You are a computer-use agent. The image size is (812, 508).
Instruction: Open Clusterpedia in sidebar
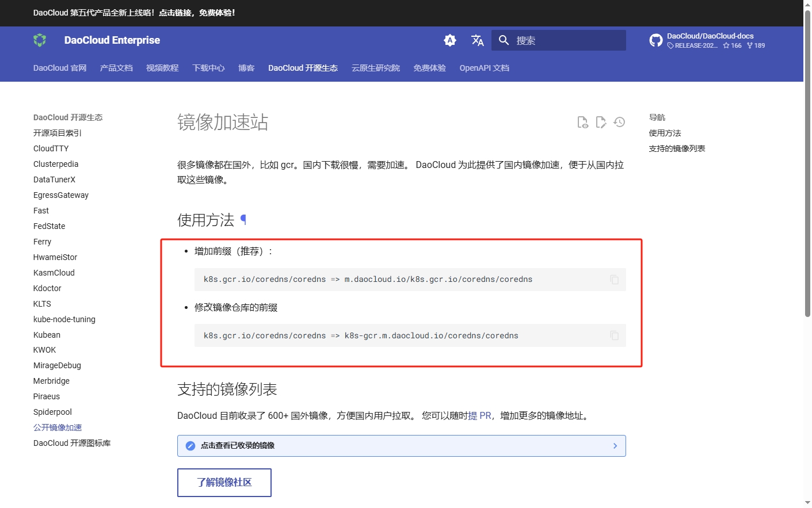click(x=56, y=164)
